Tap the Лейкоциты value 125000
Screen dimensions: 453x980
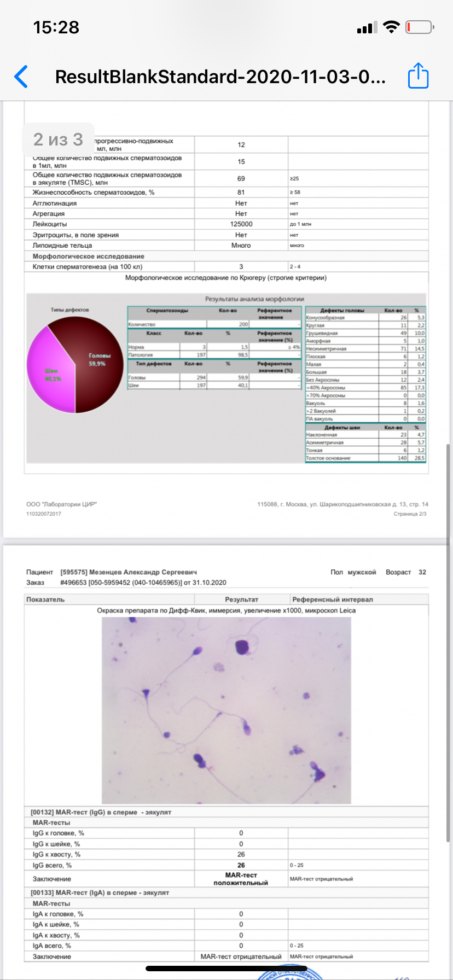[x=241, y=224]
